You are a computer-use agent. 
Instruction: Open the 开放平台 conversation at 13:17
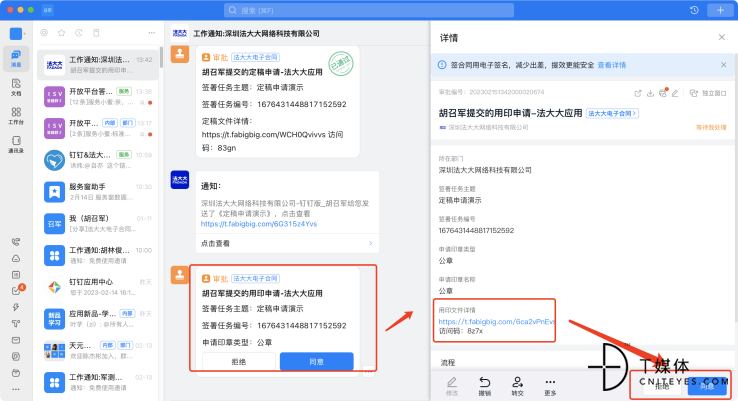98,128
